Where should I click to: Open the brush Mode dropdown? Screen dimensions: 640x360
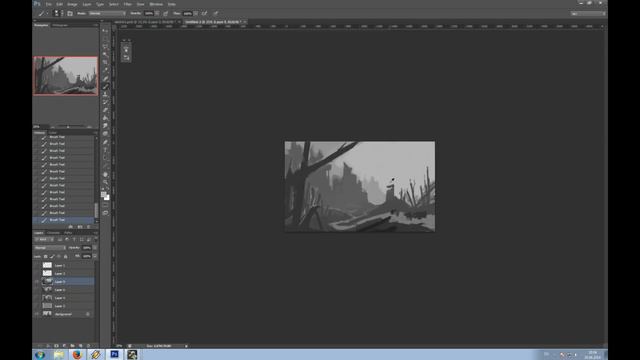click(x=107, y=13)
